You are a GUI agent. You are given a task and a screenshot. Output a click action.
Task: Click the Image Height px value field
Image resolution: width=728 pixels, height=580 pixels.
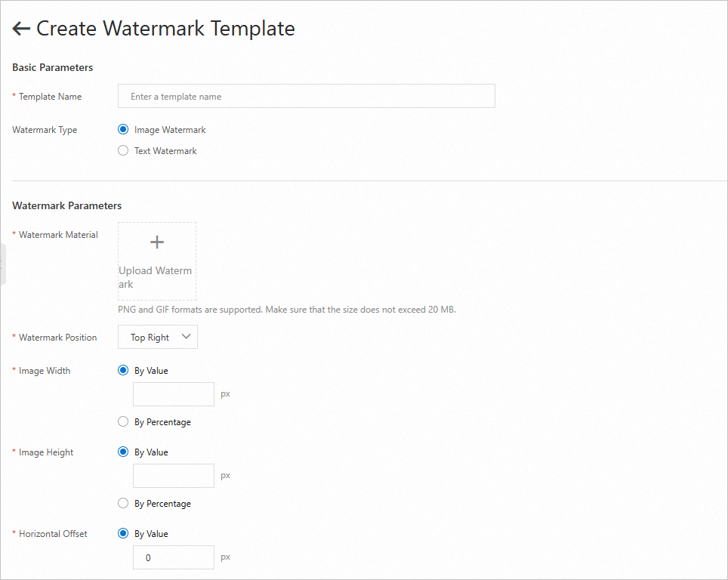tap(173, 476)
